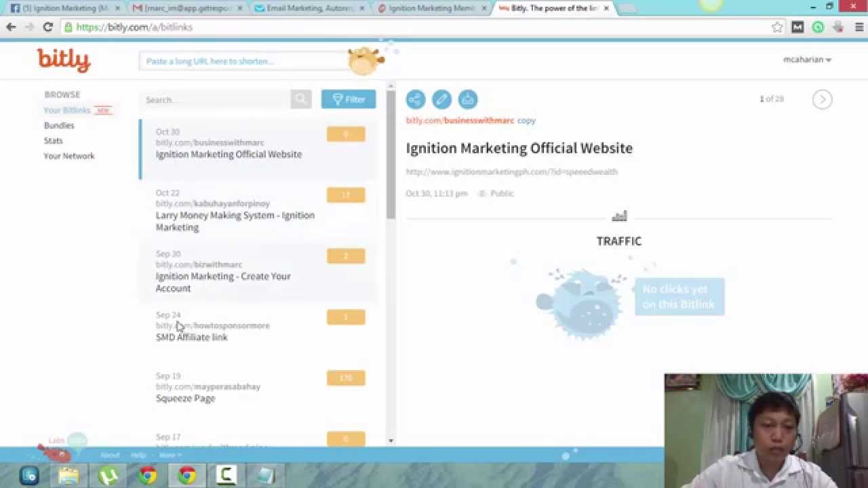Click the list scrollbar down arrow
Image resolution: width=868 pixels, height=488 pixels.
click(x=391, y=441)
